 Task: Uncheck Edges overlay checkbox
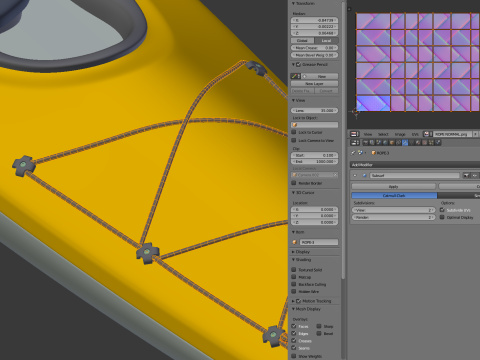click(x=294, y=333)
